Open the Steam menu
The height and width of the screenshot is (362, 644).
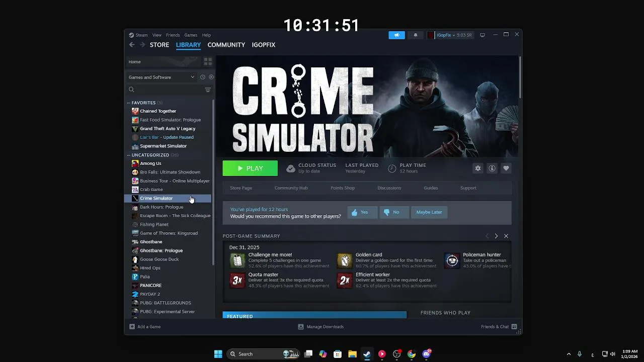click(x=138, y=35)
